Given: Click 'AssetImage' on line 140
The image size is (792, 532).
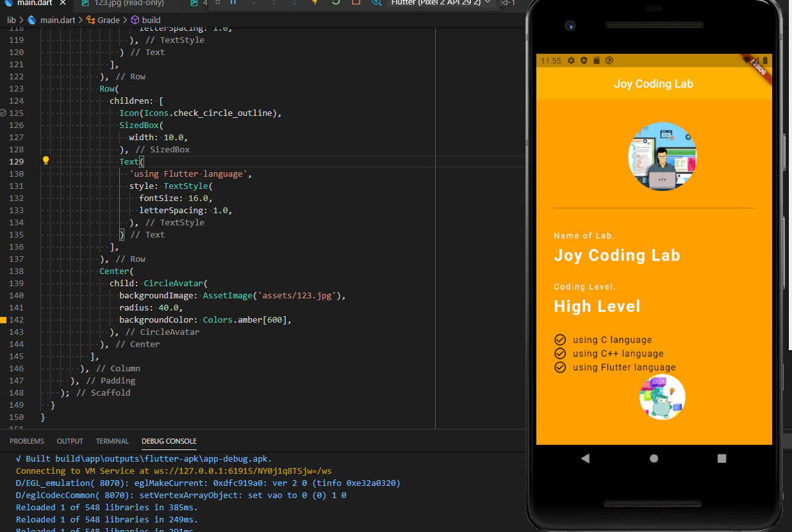Looking at the screenshot, I should pyautogui.click(x=227, y=295).
